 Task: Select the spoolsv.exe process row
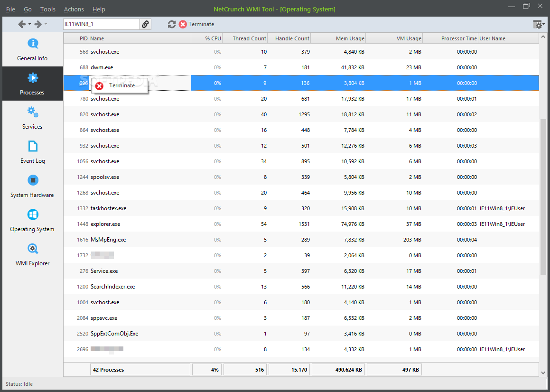(x=301, y=177)
